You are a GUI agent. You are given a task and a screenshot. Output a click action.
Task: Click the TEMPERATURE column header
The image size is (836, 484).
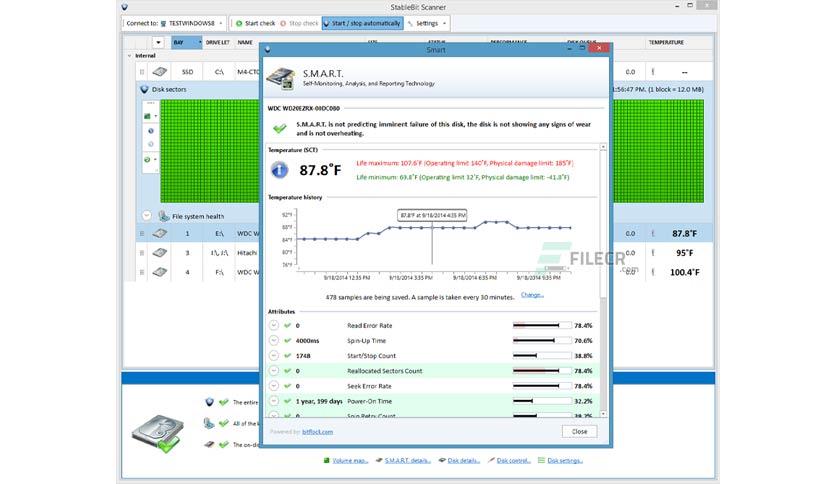tap(666, 43)
